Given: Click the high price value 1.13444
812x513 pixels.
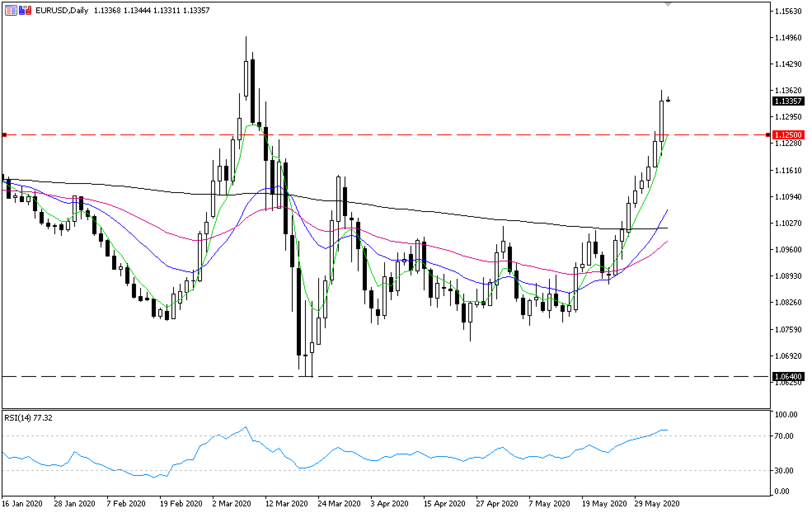Looking at the screenshot, I should [137, 11].
